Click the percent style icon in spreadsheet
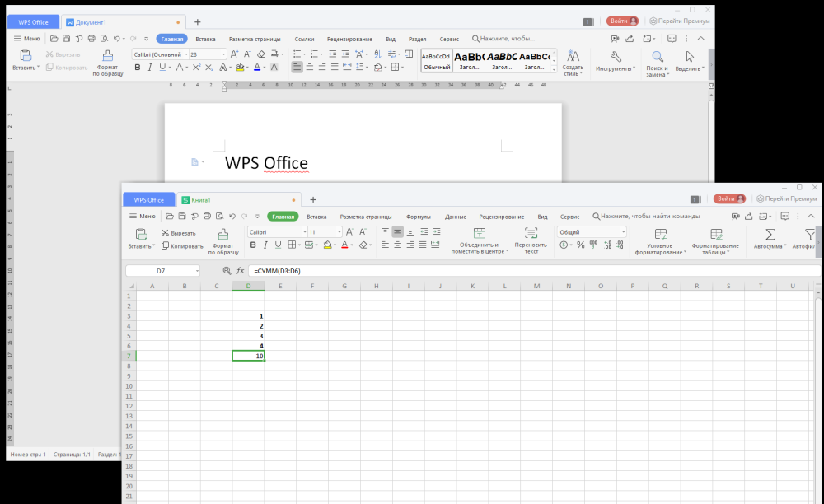This screenshot has width=824, height=504. (x=580, y=245)
